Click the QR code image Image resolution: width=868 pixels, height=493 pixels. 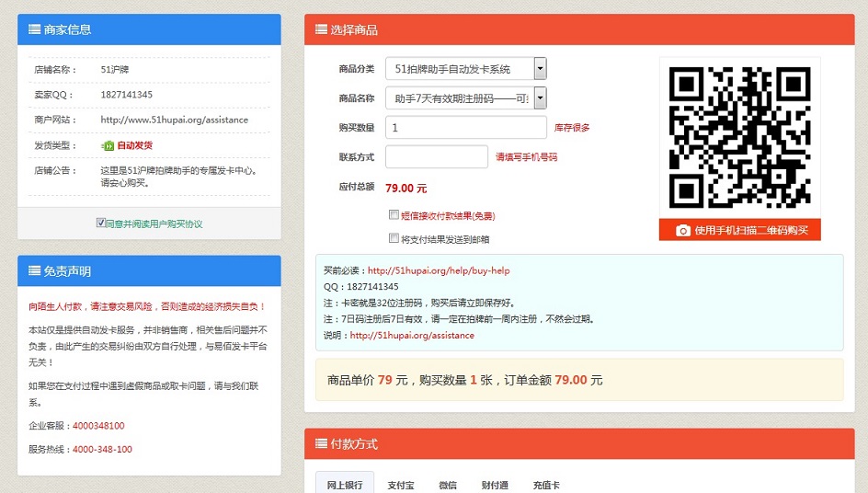click(x=740, y=137)
